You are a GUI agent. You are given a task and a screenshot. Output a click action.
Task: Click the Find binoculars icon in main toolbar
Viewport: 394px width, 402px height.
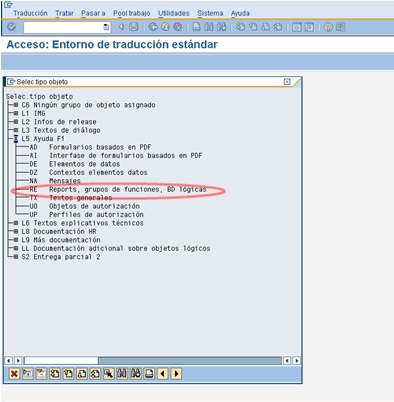(x=209, y=27)
